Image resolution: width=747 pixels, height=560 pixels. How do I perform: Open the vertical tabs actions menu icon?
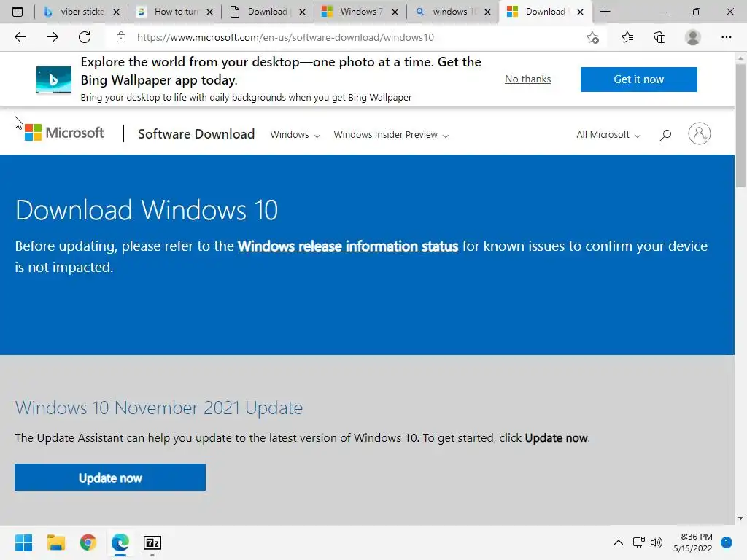pos(18,12)
